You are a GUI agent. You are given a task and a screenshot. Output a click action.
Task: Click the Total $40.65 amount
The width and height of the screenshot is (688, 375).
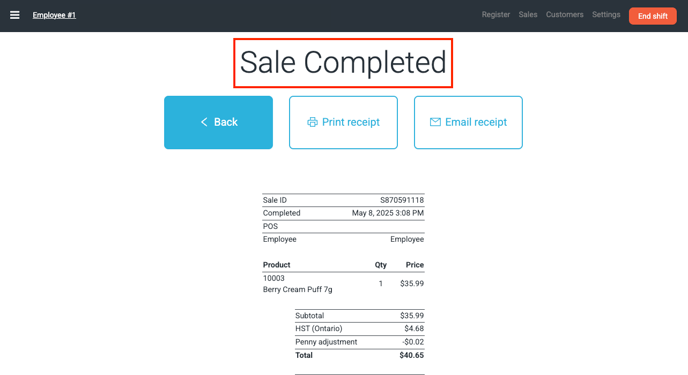(x=412, y=355)
